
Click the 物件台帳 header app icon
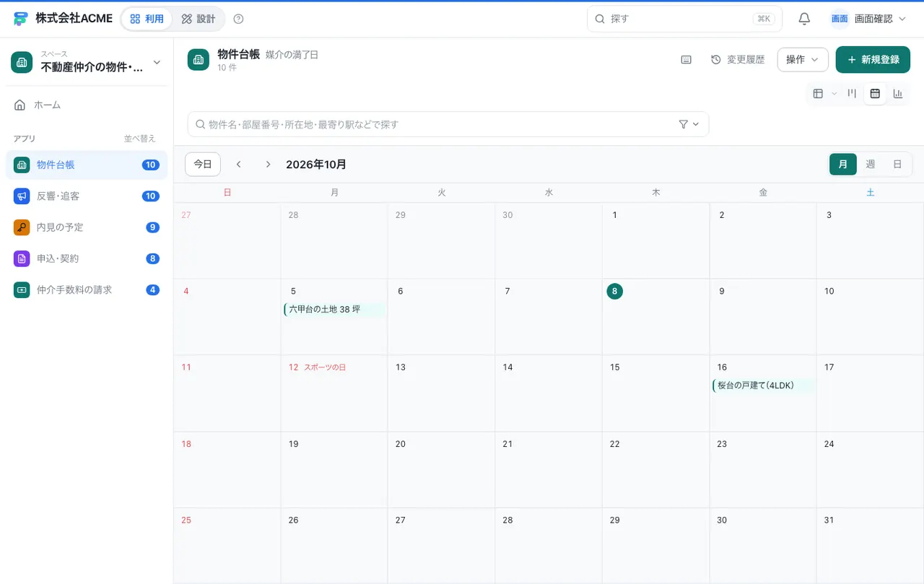199,60
